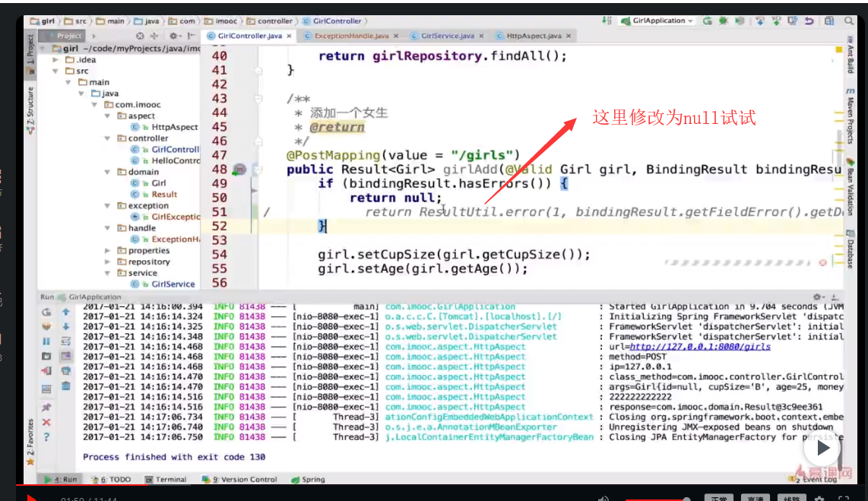Screen dimensions: 868x501
Task: Pin the Run tab with the pin icon
Action: [46, 407]
